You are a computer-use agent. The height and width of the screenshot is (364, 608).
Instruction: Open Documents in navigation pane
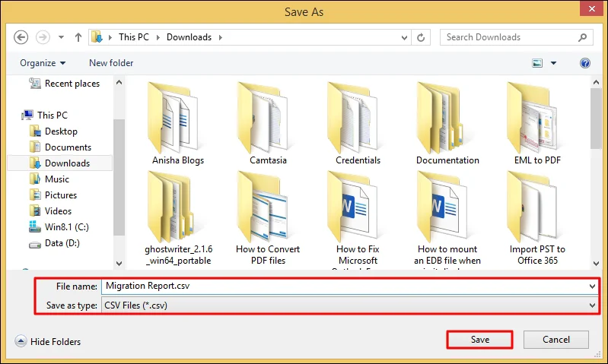pos(68,147)
